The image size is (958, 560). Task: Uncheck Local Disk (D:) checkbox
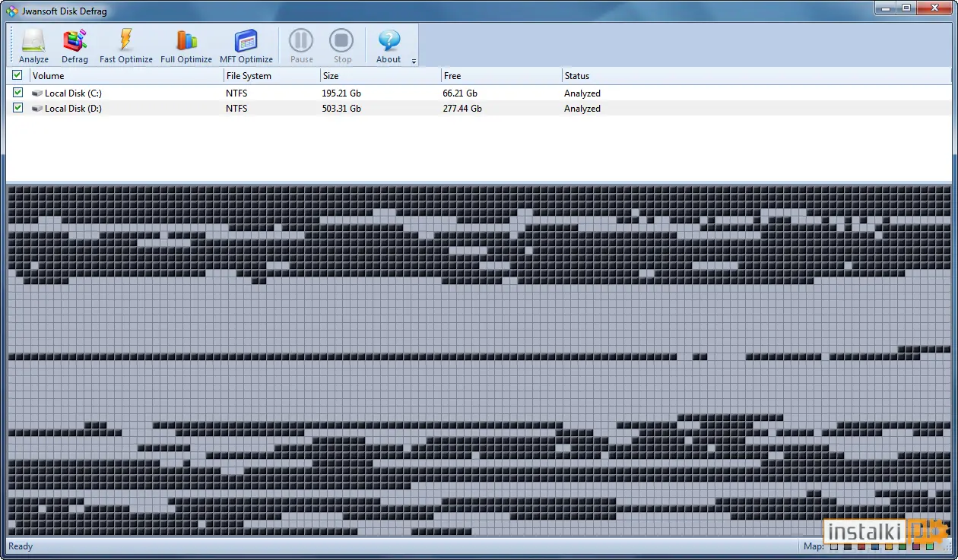pyautogui.click(x=17, y=108)
